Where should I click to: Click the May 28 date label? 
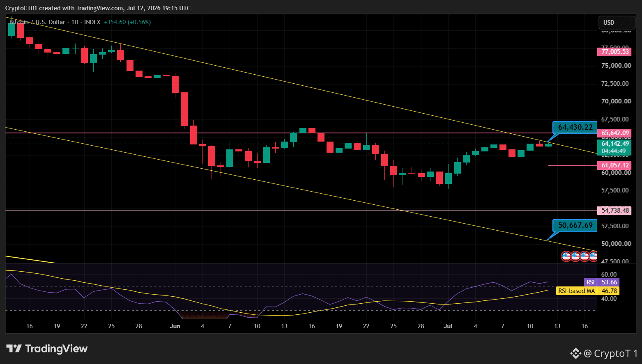[139, 326]
